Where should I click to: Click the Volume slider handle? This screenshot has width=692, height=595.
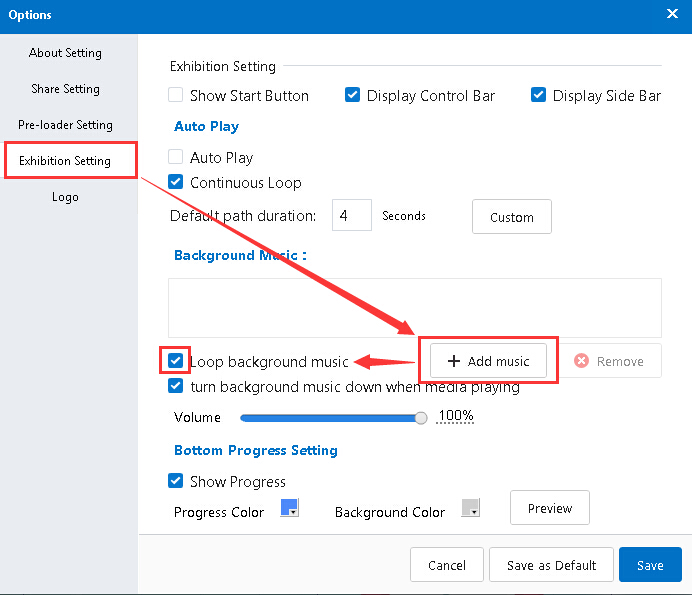pos(421,418)
